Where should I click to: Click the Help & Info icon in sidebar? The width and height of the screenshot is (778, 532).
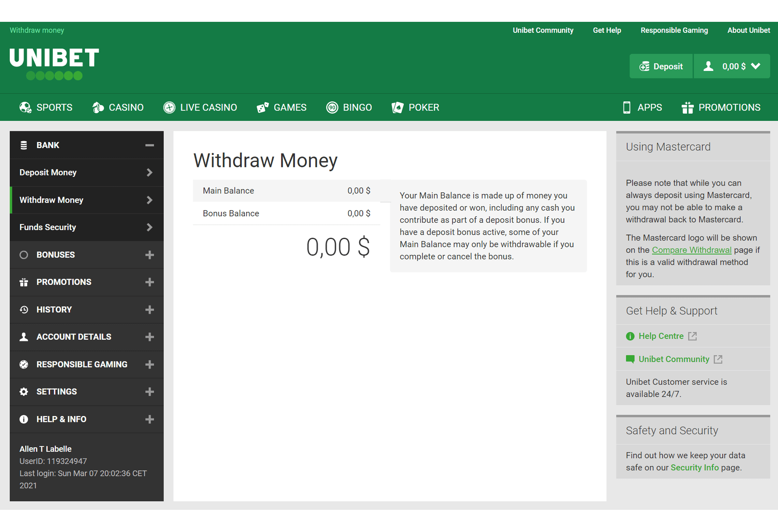24,419
